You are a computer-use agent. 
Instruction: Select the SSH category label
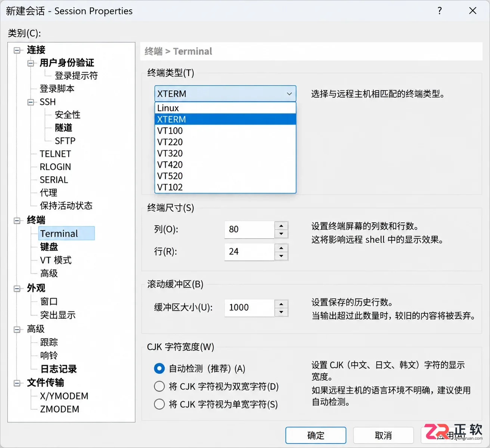[47, 102]
